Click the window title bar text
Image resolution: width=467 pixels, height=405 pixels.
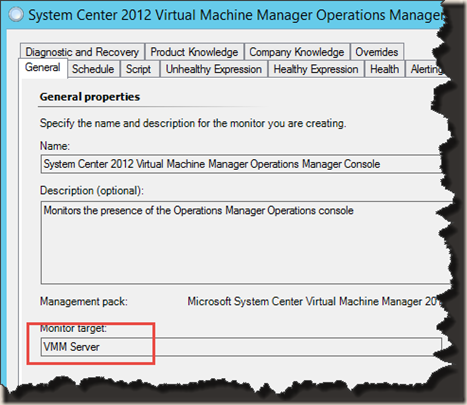point(235,15)
